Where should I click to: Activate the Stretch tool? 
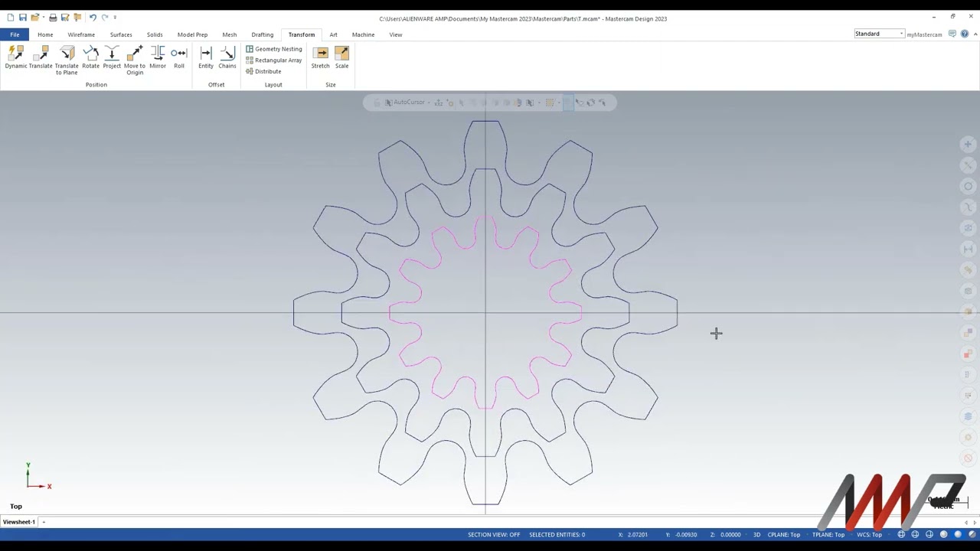point(320,57)
